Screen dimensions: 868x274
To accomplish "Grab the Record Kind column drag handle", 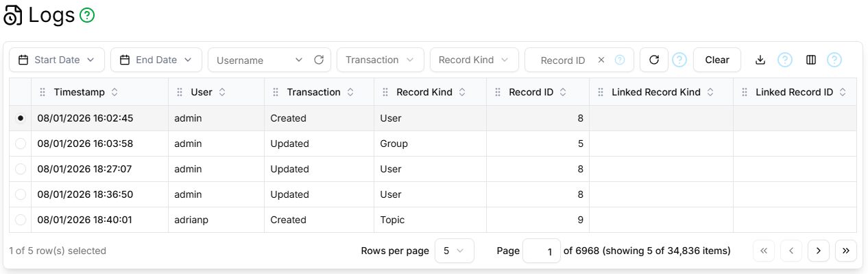I will tap(385, 92).
